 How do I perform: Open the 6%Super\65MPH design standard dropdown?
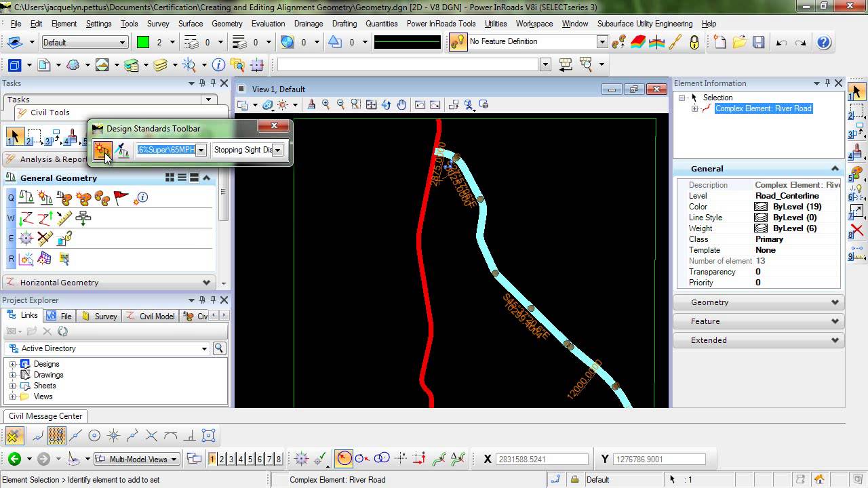point(201,150)
